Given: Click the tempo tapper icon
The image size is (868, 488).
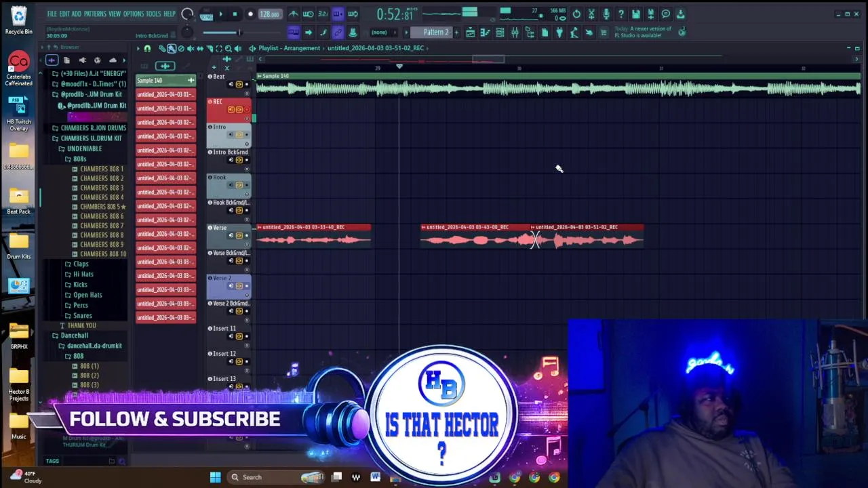Looking at the screenshot, I should tap(574, 32).
